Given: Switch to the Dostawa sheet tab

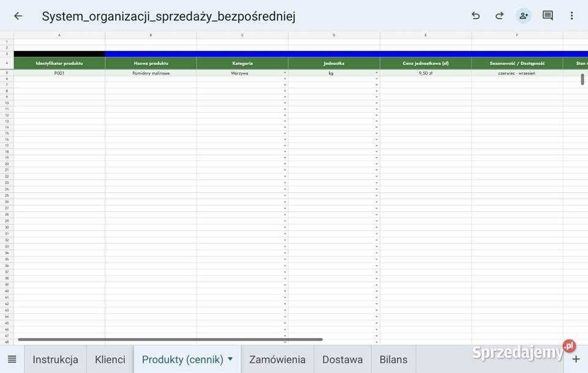Looking at the screenshot, I should 342,359.
